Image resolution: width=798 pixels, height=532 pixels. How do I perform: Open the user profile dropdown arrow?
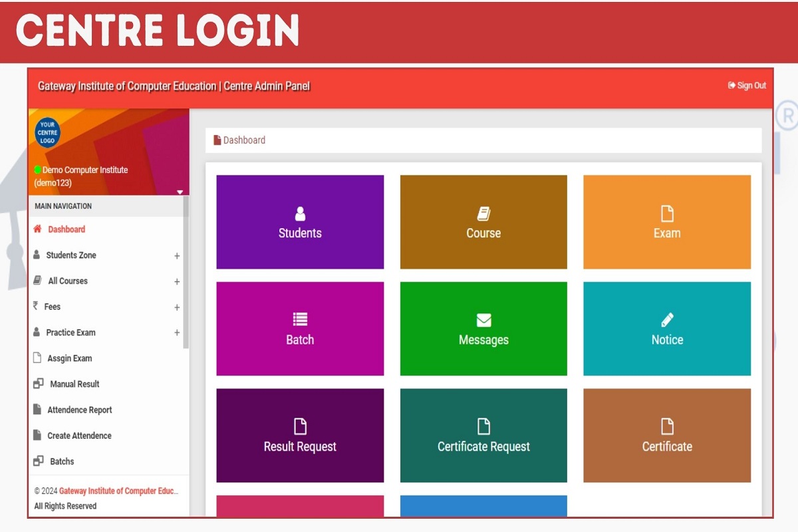point(180,192)
